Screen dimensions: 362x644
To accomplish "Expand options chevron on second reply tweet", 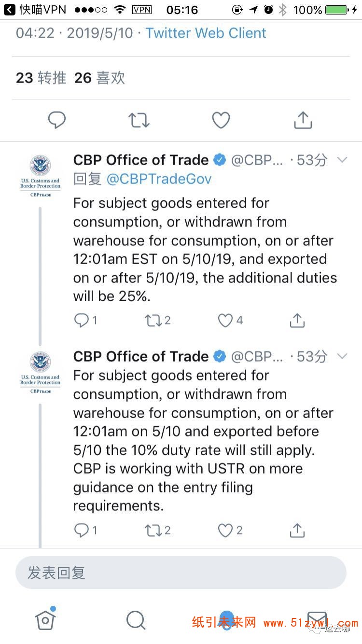I will point(342,356).
